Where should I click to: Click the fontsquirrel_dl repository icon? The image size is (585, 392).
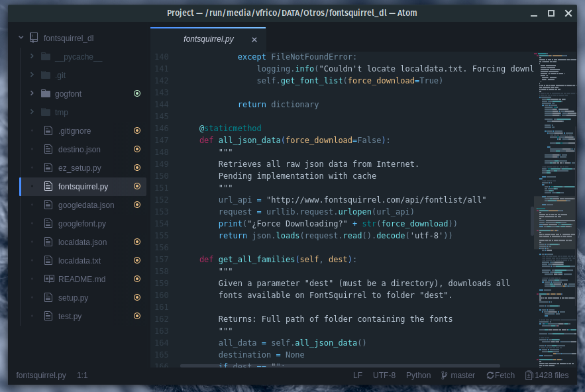[x=34, y=38]
